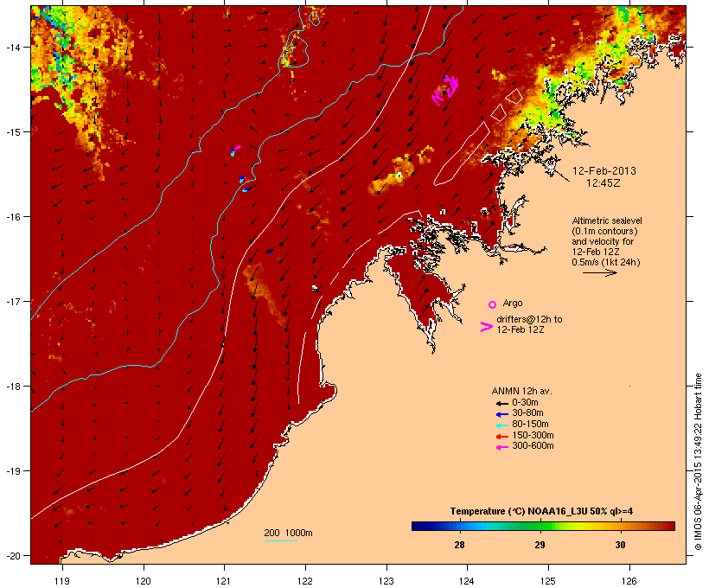Click the temperature color bar at 30 degrees
The width and height of the screenshot is (709, 588).
(x=621, y=526)
